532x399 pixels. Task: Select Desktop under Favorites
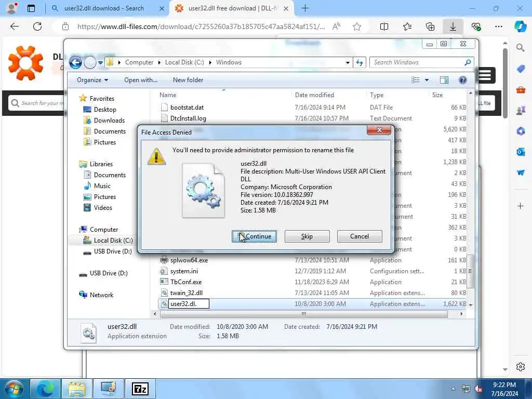tap(100, 110)
